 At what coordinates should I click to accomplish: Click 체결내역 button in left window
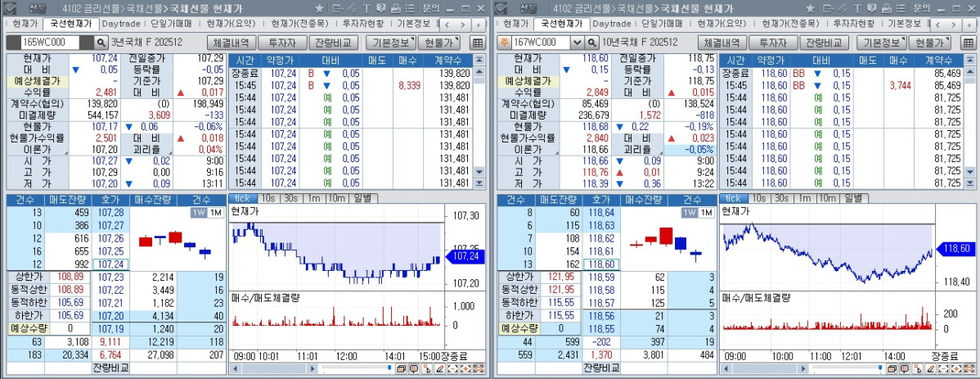232,43
